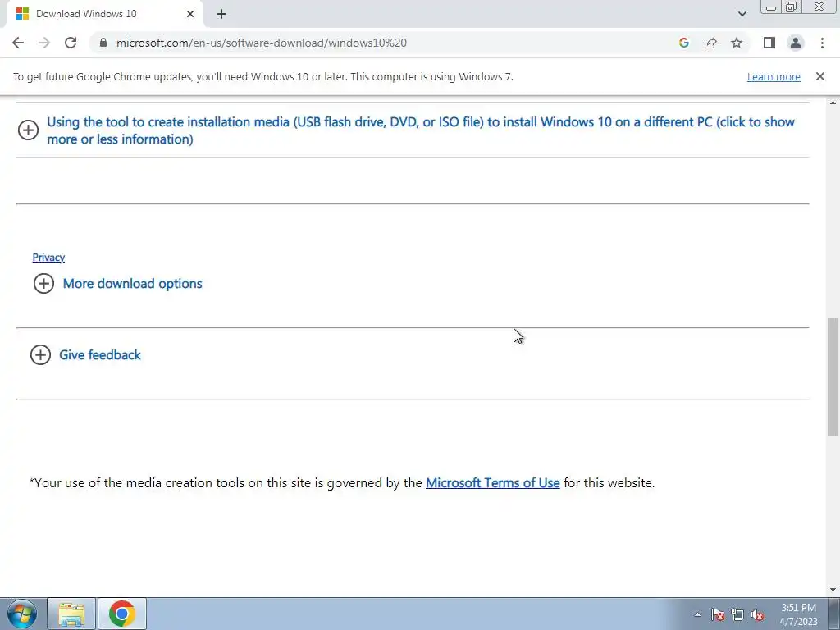Share this page using the share icon
The width and height of the screenshot is (840, 630).
point(710,43)
